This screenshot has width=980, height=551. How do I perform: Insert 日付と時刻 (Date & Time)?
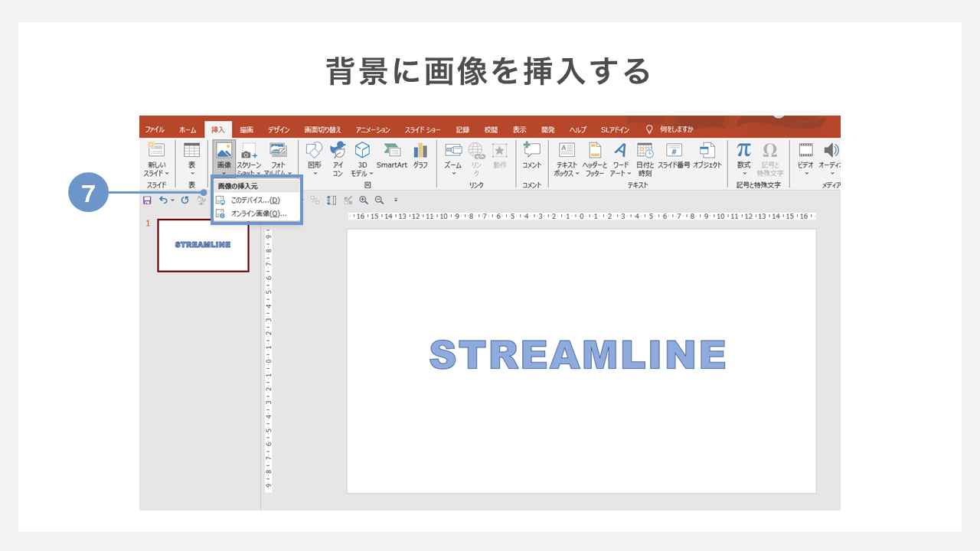645,158
